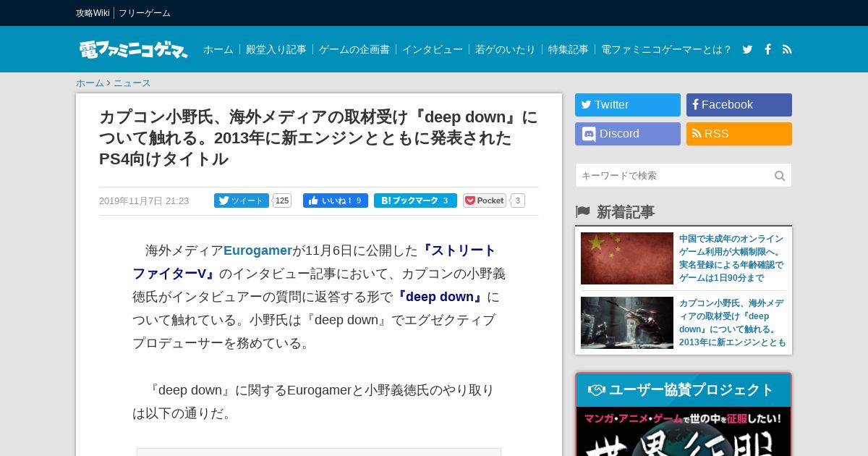The image size is (868, 456).
Task: Open the 攻略Wiki top link
Action: (x=93, y=13)
